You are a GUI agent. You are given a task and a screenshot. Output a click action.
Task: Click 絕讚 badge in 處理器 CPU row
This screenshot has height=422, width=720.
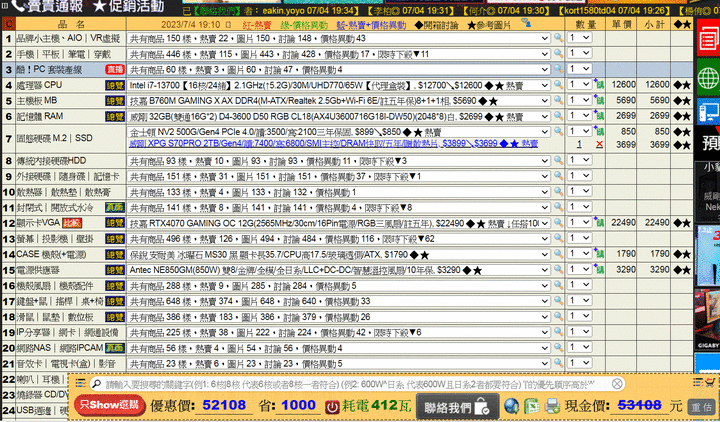(x=115, y=85)
